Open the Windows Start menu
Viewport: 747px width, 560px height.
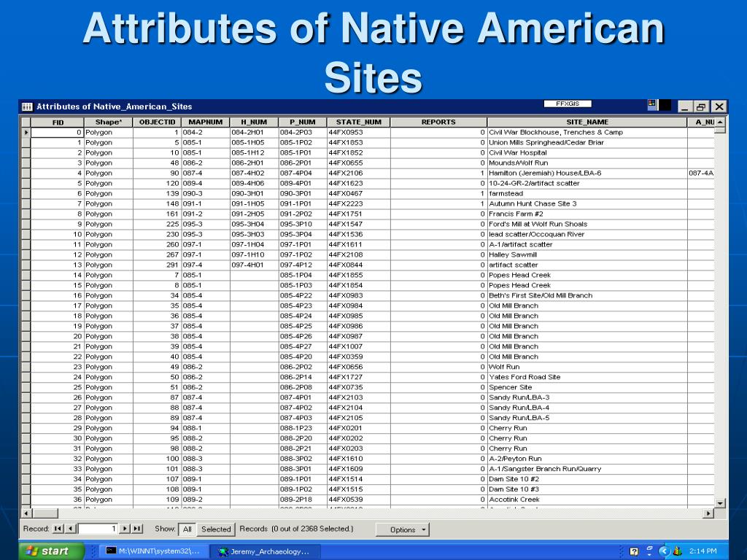[x=52, y=551]
